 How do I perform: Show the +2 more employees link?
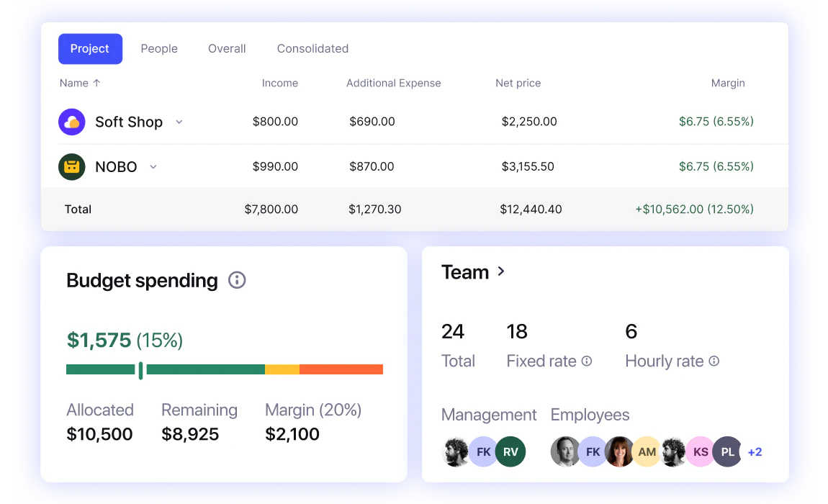click(755, 452)
